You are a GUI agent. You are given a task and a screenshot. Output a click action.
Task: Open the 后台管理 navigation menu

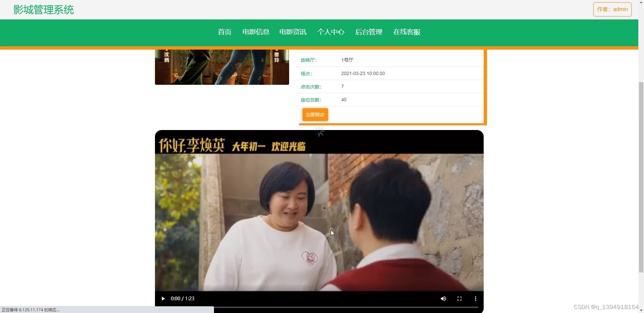point(368,32)
